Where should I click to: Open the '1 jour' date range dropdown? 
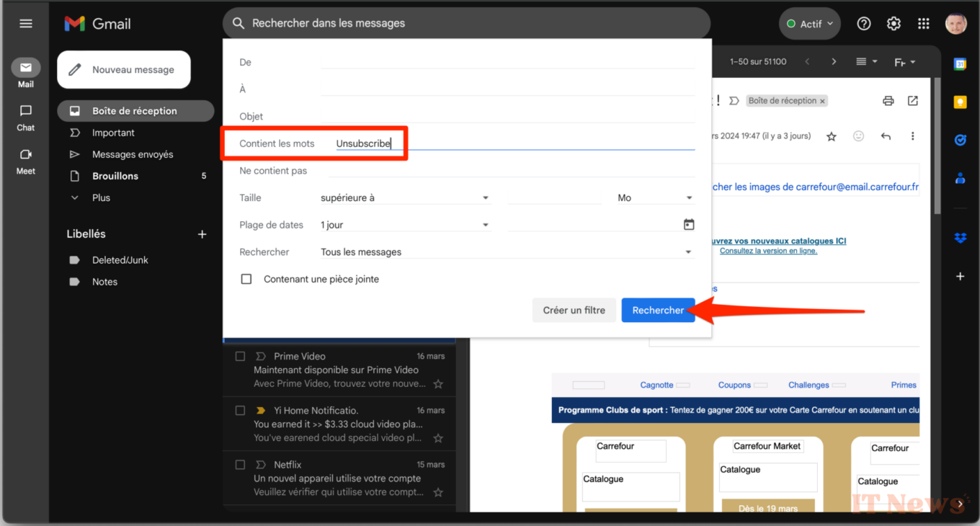[x=405, y=225]
